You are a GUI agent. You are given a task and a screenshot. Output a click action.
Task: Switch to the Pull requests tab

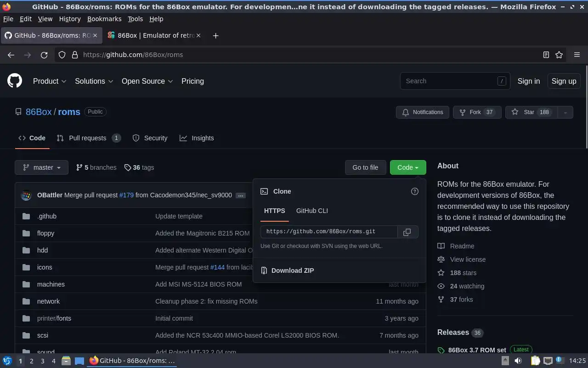89,138
